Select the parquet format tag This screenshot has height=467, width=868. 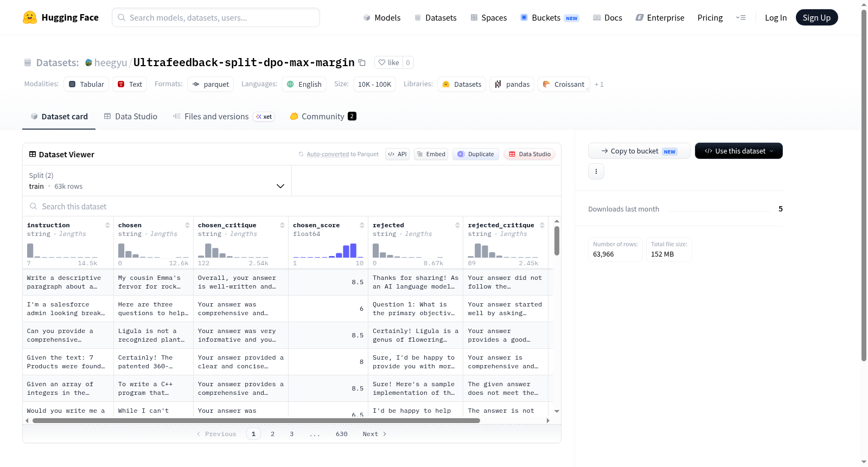[210, 84]
